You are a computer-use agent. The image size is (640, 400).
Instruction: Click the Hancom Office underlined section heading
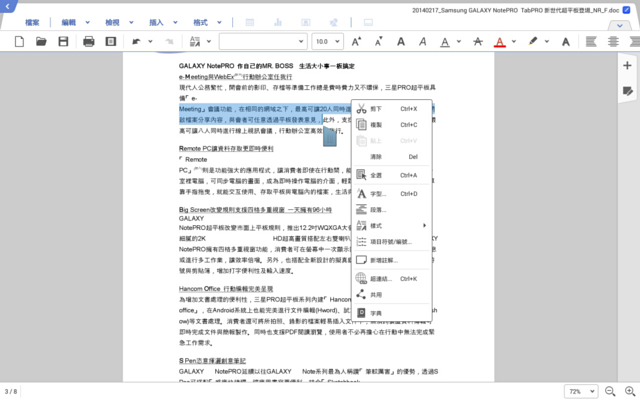click(x=226, y=289)
